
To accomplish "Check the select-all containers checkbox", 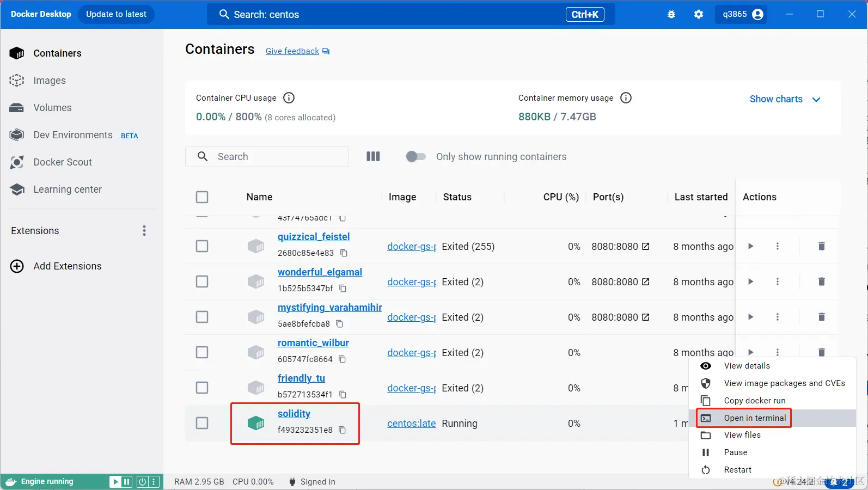I will coord(202,197).
